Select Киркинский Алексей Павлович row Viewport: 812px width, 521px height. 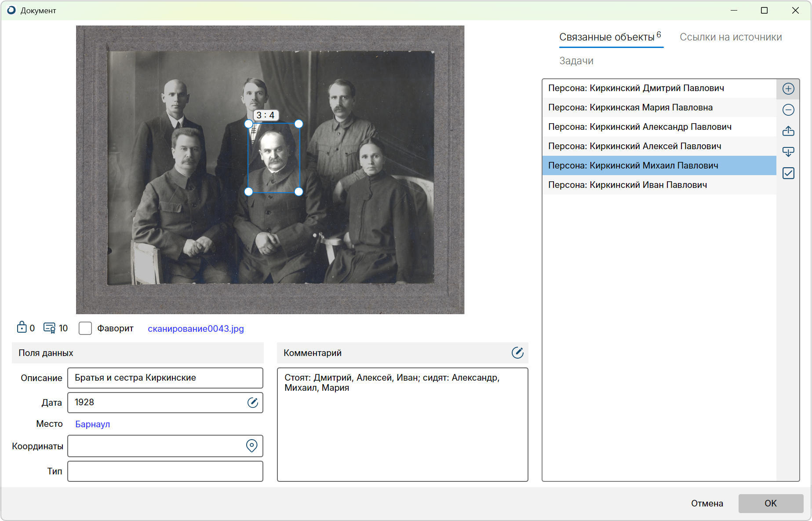[x=659, y=146]
